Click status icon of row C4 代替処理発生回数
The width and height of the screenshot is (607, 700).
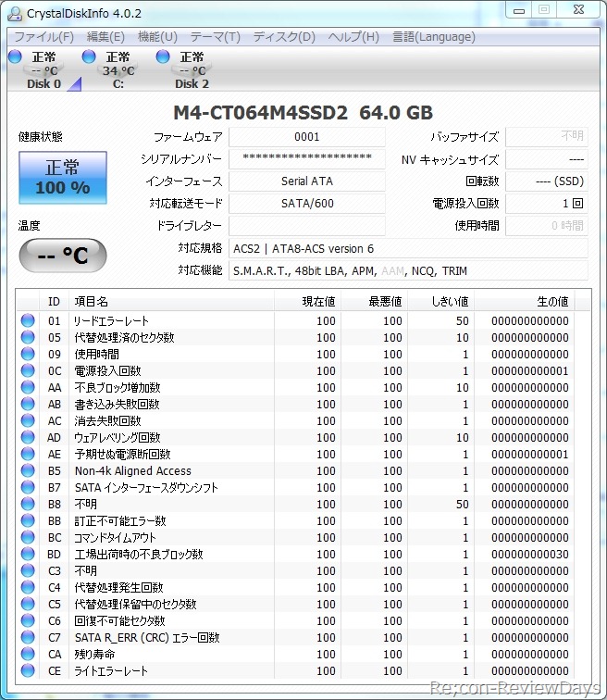click(x=28, y=587)
